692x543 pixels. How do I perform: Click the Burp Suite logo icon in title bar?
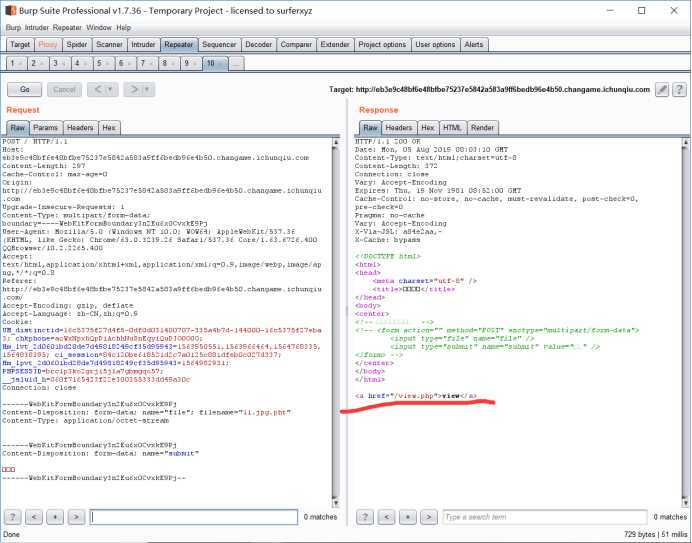pyautogui.click(x=10, y=10)
